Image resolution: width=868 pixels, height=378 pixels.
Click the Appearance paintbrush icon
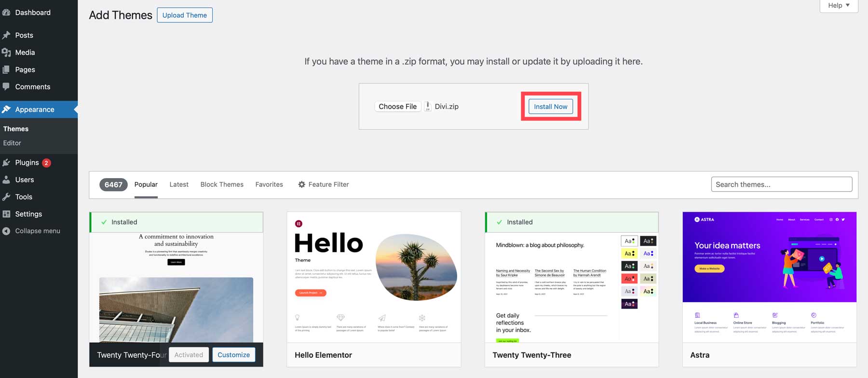(6, 110)
